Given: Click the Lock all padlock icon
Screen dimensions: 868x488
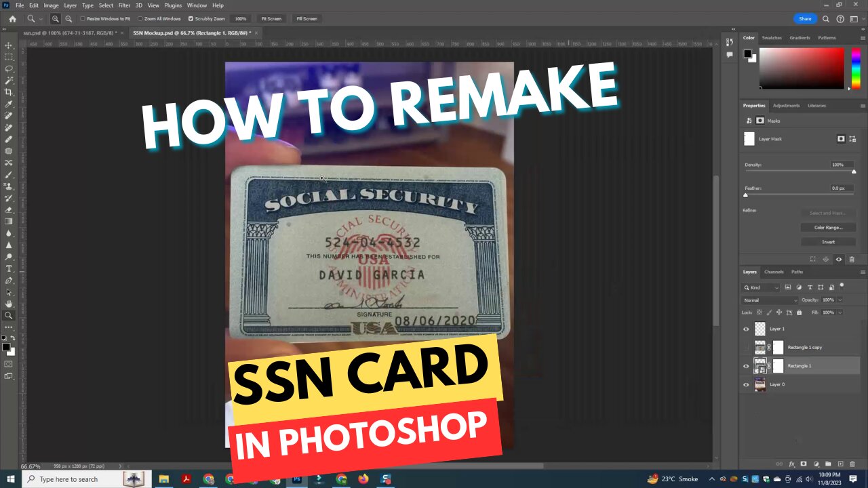Looking at the screenshot, I should [x=799, y=312].
